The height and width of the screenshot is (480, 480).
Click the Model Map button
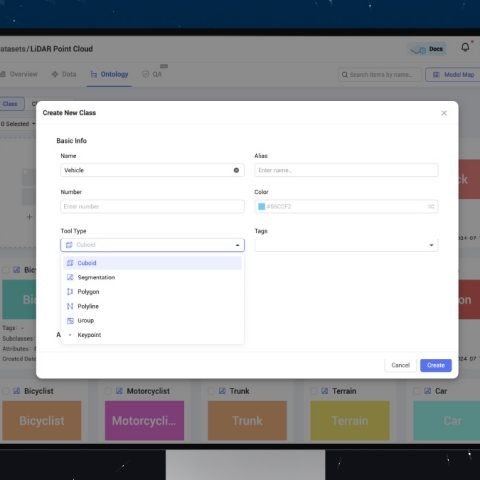tap(454, 75)
